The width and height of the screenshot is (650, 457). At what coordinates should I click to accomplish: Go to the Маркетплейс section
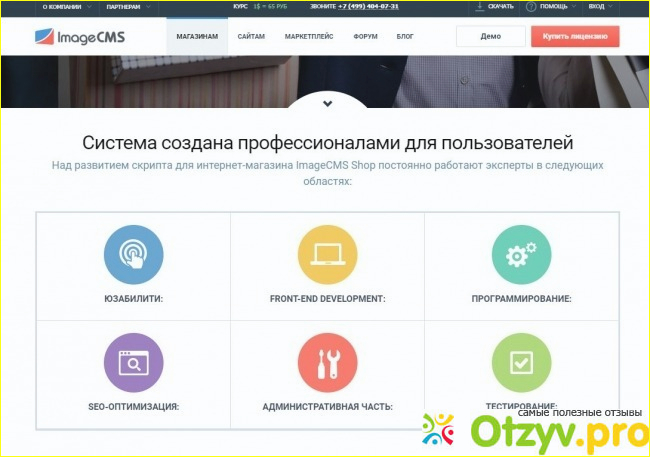[308, 36]
